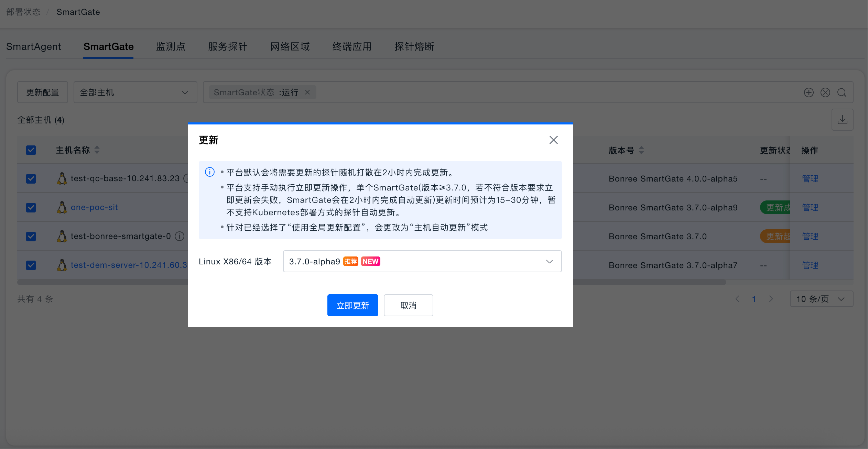Switch to the SmartAgent tab

coord(33,46)
